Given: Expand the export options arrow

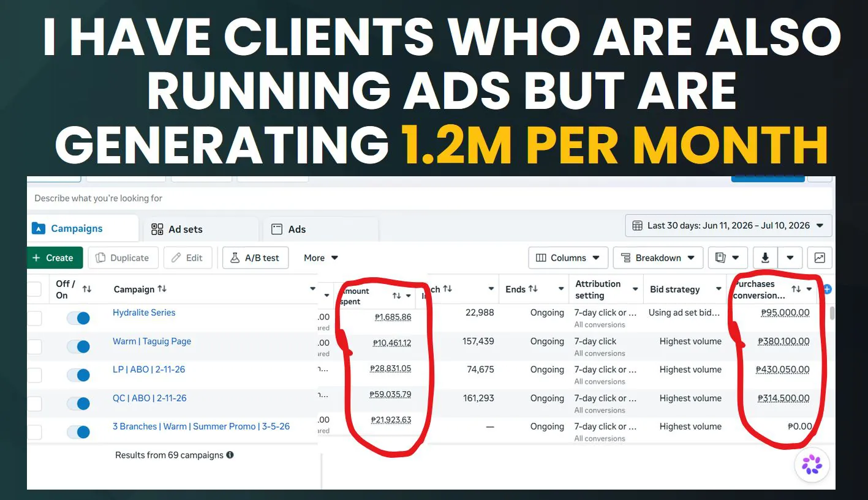Looking at the screenshot, I should pos(790,258).
